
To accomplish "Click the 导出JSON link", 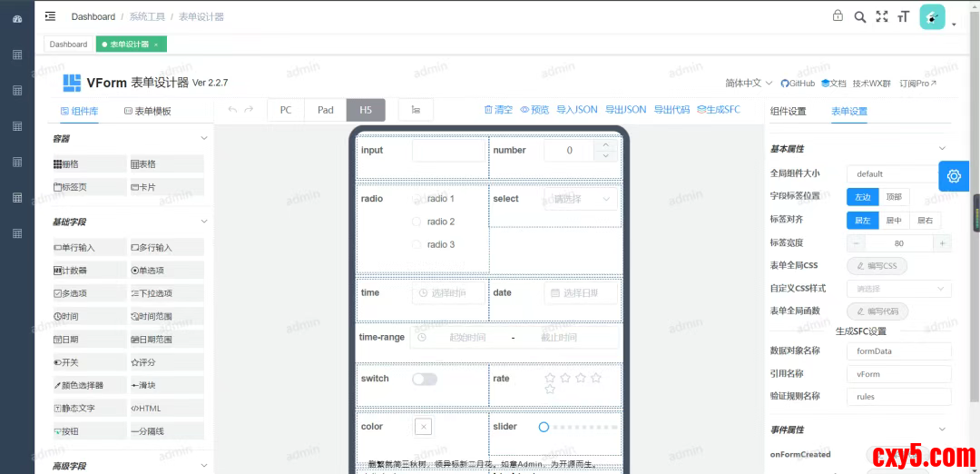I will point(625,110).
